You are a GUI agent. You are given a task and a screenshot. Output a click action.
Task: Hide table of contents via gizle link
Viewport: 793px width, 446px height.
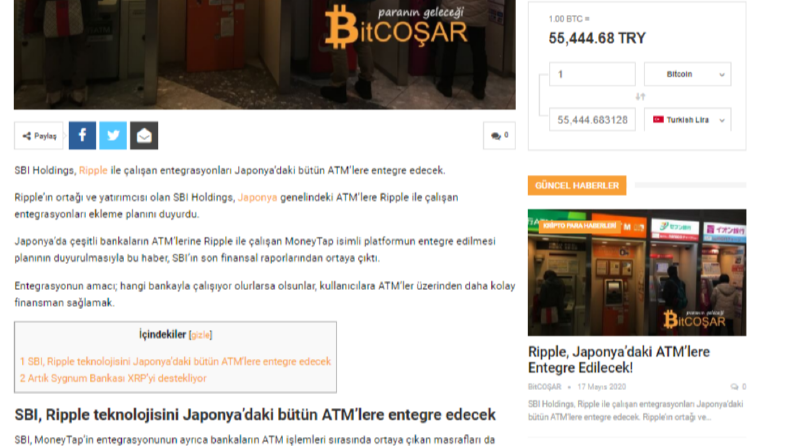pyautogui.click(x=200, y=335)
